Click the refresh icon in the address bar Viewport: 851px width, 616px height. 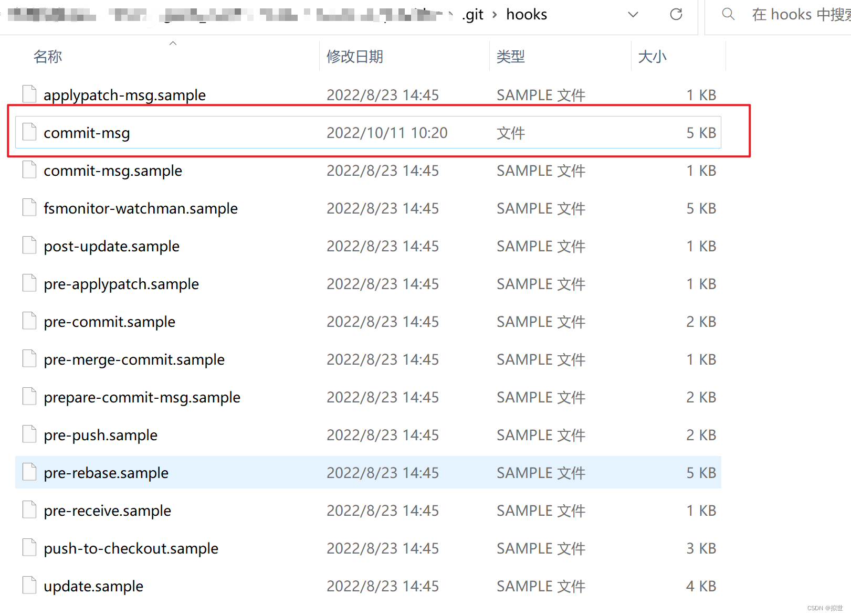[676, 14]
